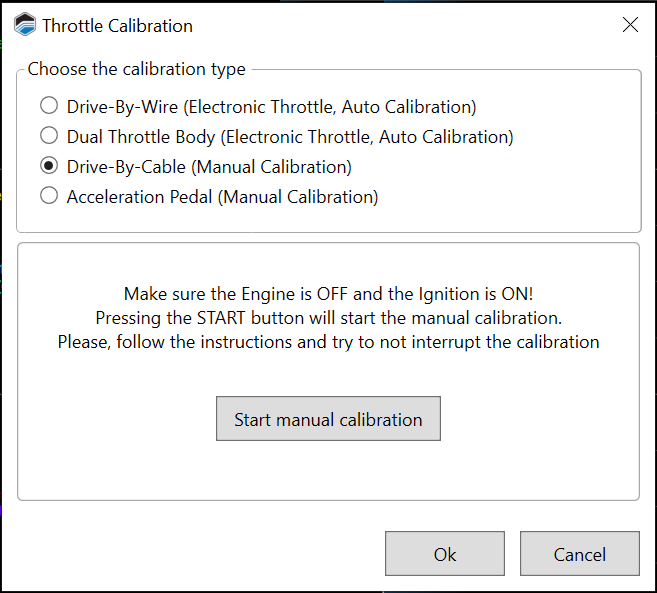Click the Throttle Calibration window title text

(x=117, y=26)
